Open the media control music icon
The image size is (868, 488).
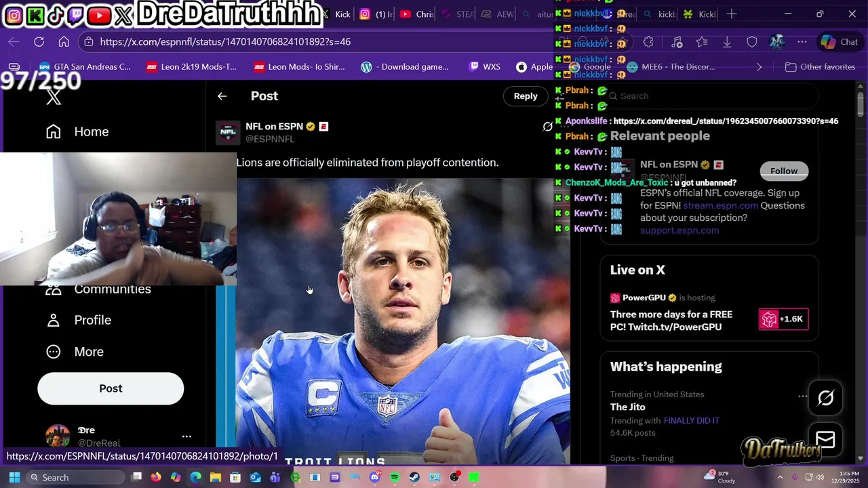click(677, 42)
